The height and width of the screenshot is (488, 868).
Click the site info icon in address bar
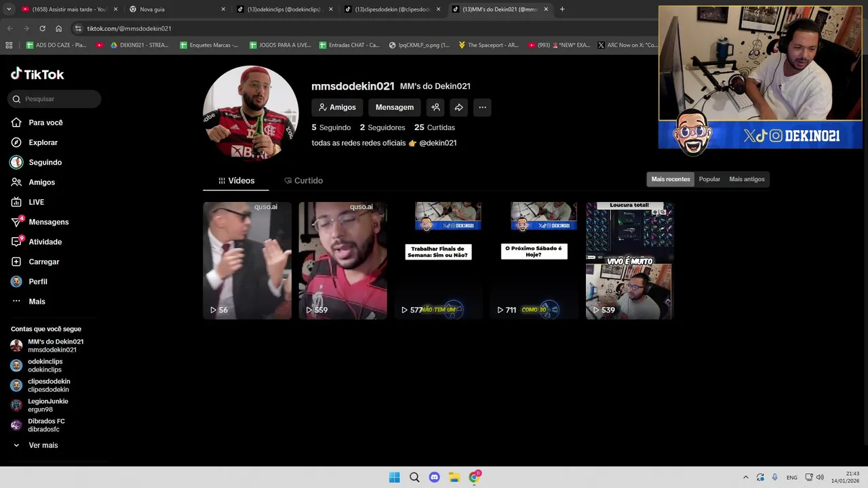(78, 28)
